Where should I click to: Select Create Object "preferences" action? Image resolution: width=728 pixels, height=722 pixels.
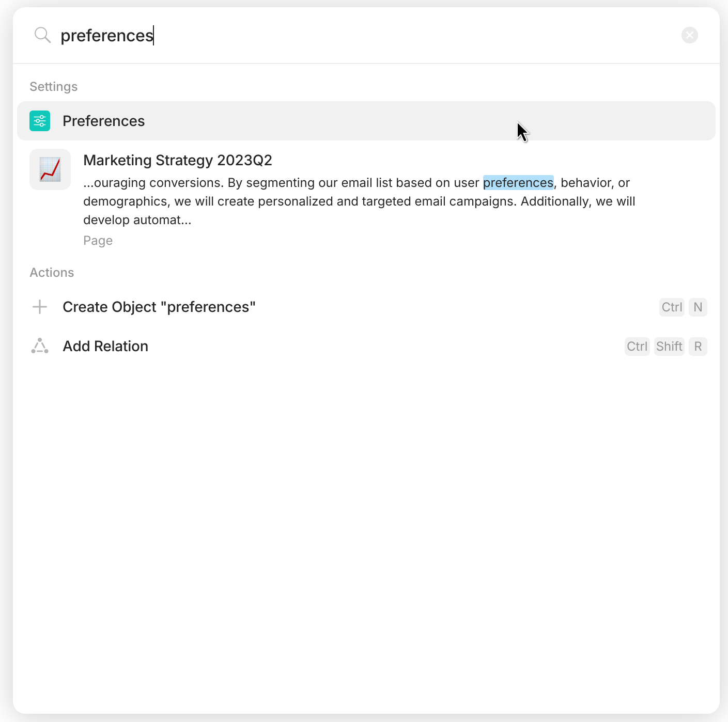(x=366, y=307)
